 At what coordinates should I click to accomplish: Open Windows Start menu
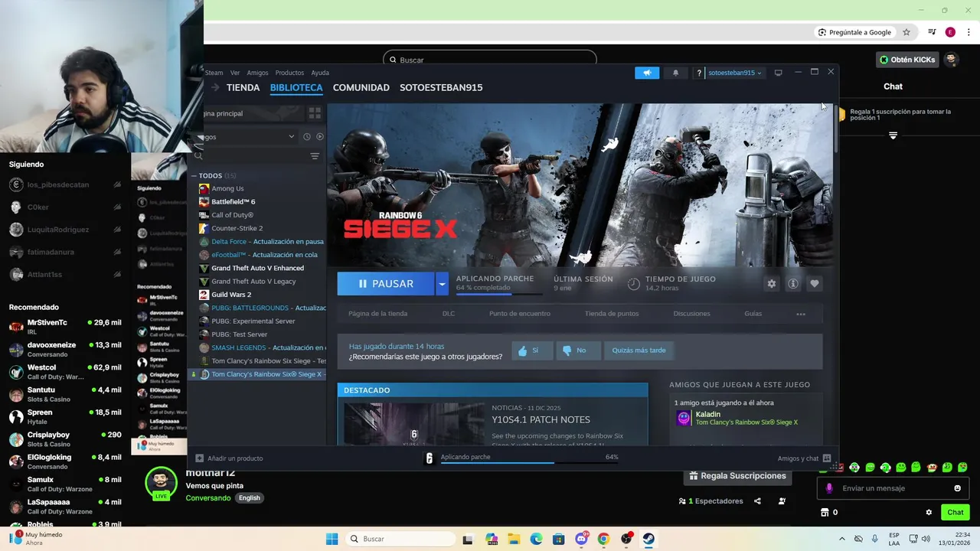(x=332, y=539)
